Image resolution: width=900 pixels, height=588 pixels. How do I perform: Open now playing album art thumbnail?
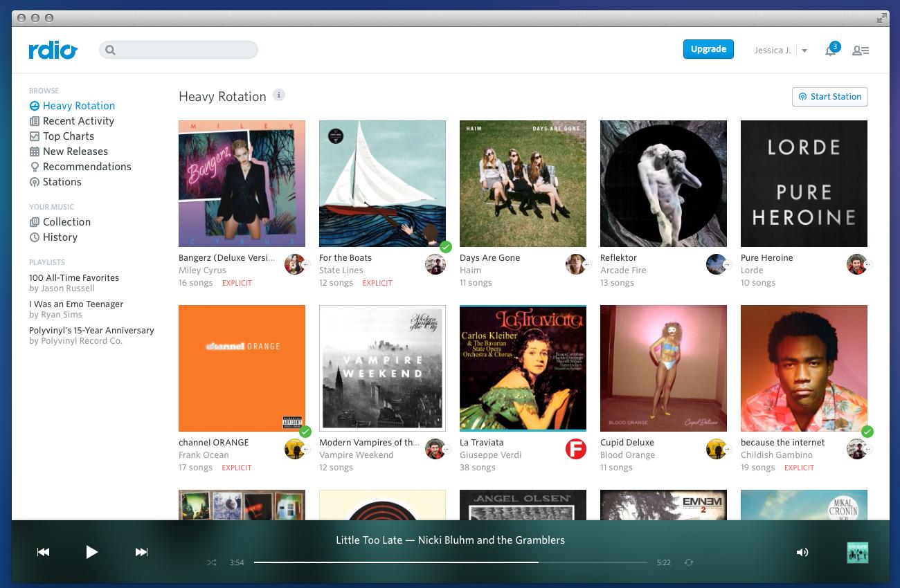coord(857,553)
